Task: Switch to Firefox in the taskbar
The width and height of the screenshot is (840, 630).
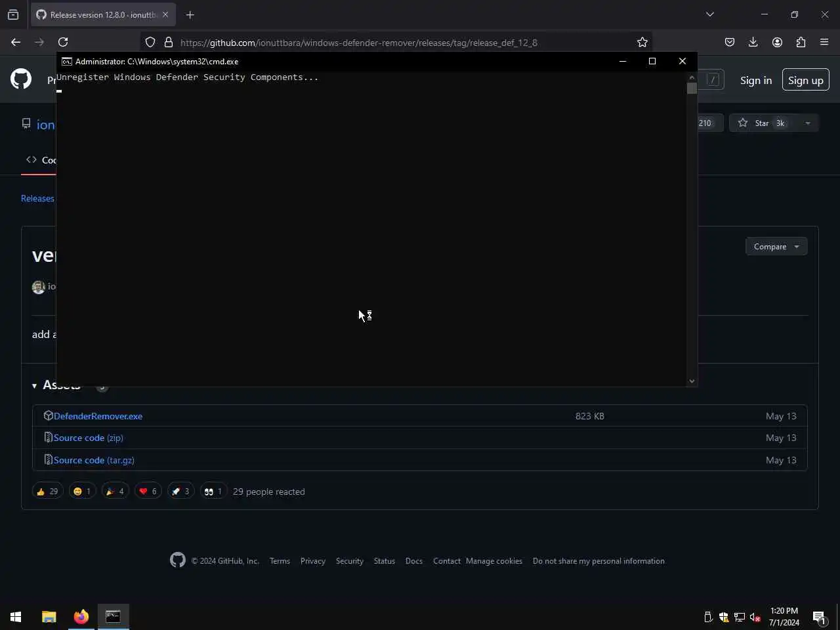Action: pos(81,616)
